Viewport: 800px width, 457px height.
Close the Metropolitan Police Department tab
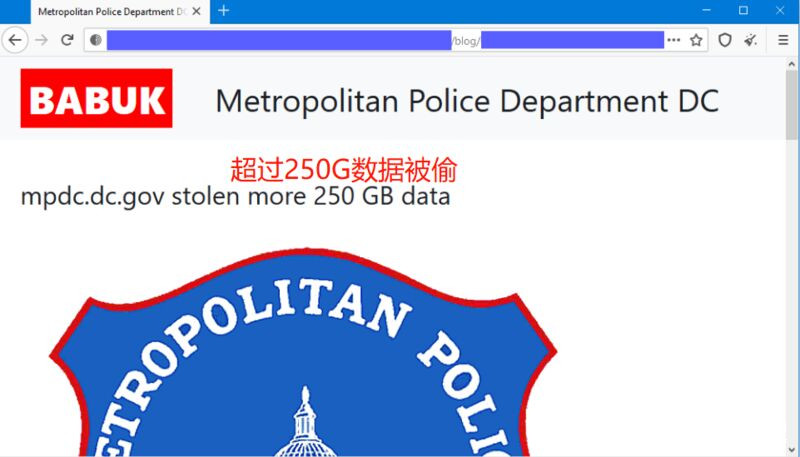point(196,11)
